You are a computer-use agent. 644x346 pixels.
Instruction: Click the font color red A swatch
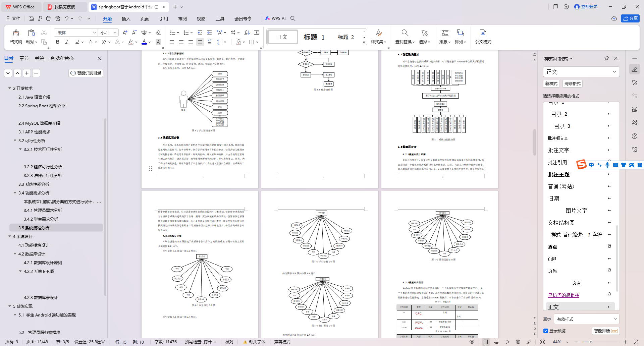pos(144,42)
